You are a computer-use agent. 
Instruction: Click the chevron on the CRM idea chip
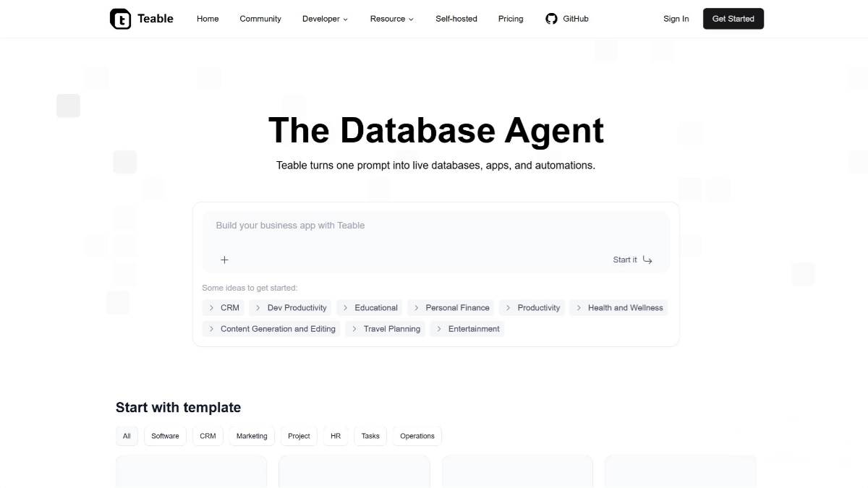[x=210, y=307]
